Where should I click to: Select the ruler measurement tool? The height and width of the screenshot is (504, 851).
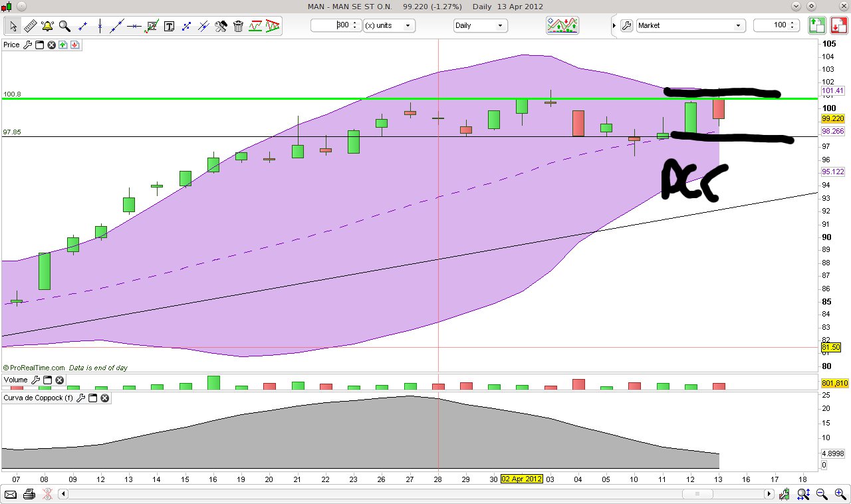pyautogui.click(x=30, y=25)
